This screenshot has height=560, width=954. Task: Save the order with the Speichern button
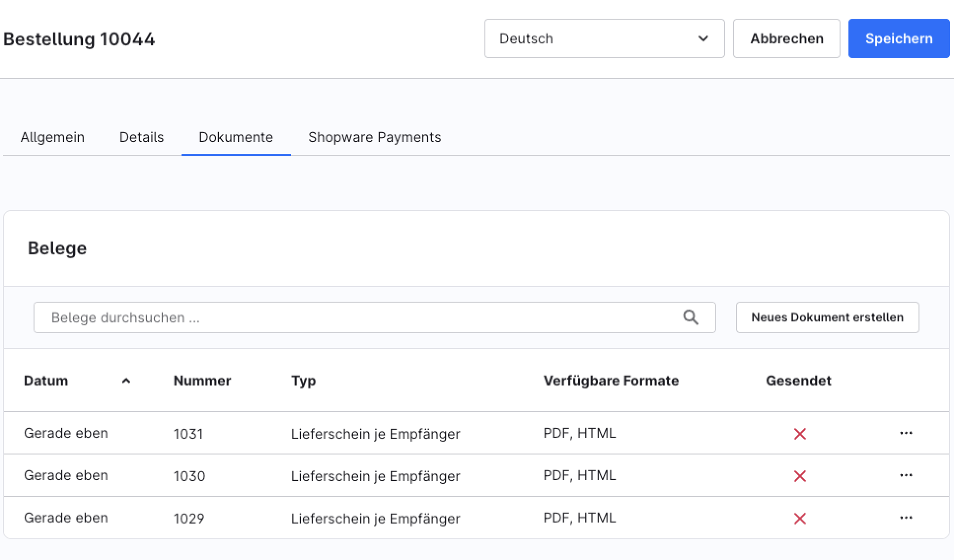tap(899, 38)
